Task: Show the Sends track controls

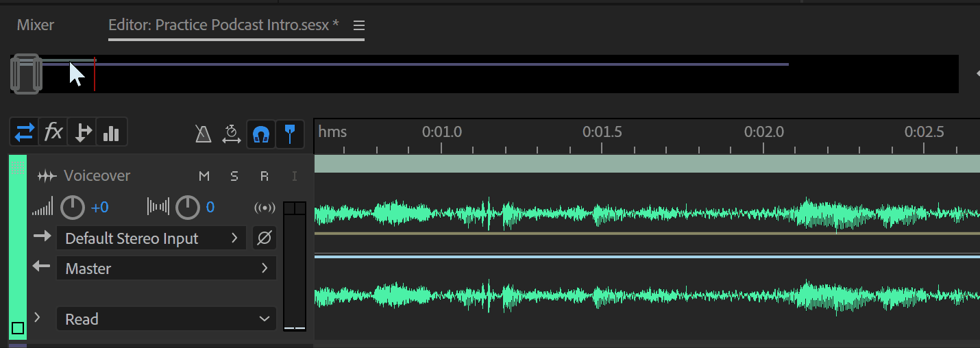Action: (82, 132)
